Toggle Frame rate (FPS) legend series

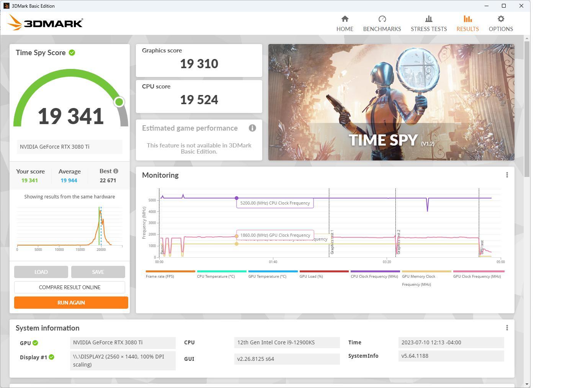(x=170, y=274)
